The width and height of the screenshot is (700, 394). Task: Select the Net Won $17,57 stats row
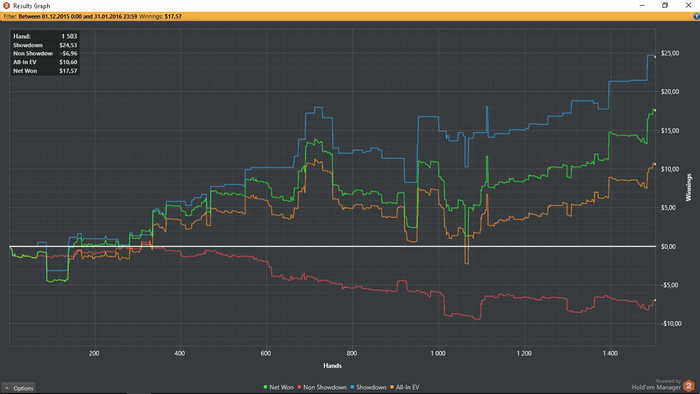(x=45, y=71)
